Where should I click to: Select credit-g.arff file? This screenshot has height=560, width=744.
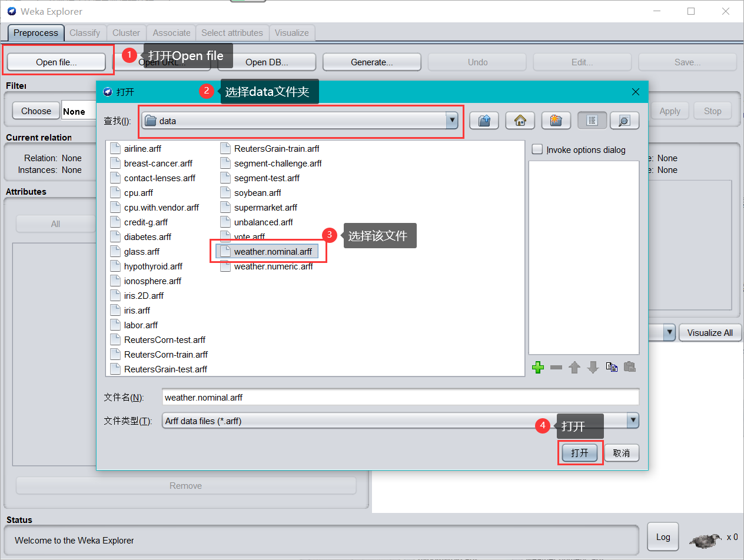tap(139, 222)
